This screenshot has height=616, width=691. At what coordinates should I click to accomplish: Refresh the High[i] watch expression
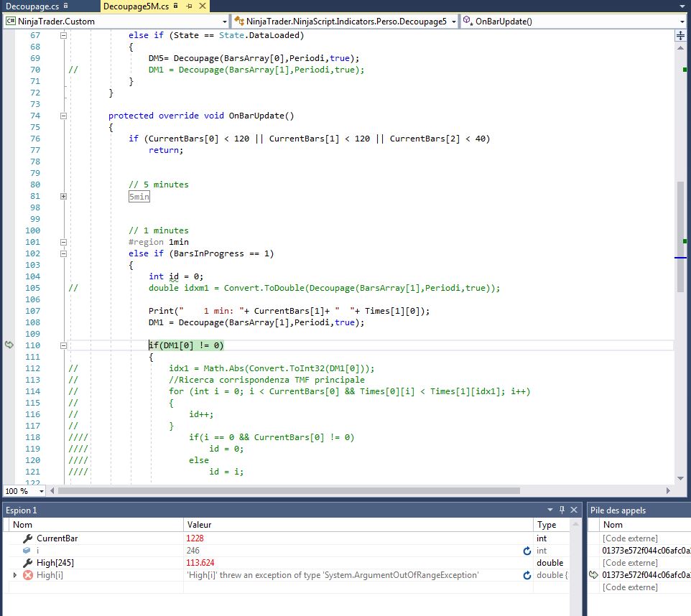[527, 575]
